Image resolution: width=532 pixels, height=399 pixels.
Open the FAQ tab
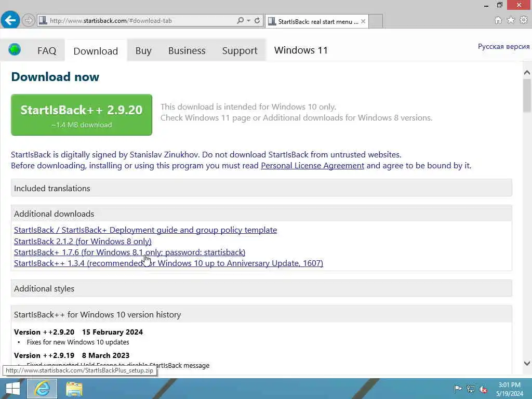[47, 50]
